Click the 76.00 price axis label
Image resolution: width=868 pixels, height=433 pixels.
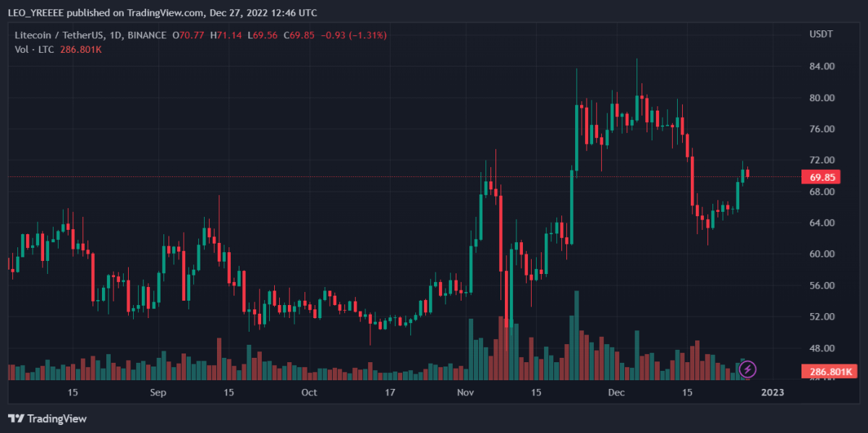823,129
